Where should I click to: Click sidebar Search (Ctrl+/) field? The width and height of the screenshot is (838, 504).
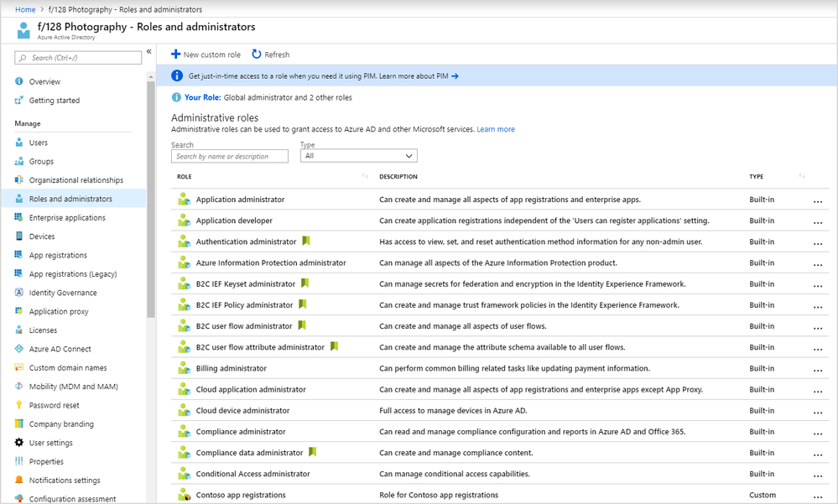click(78, 58)
